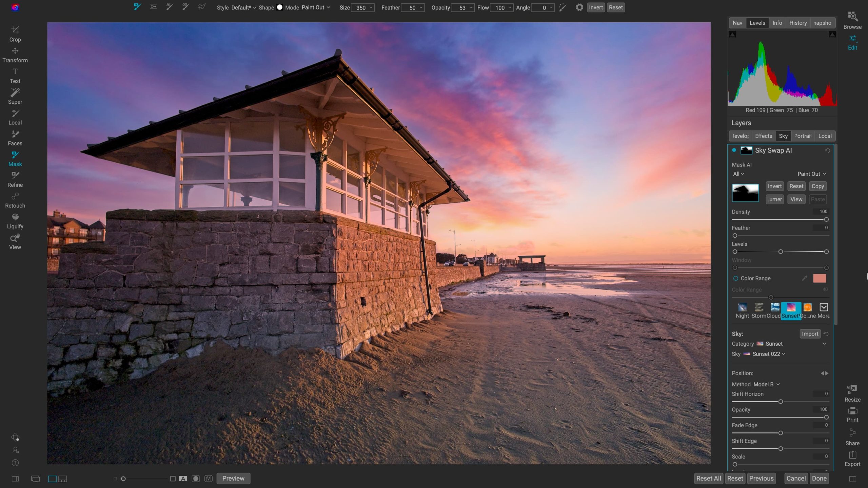Open the Style Default dropdown
Image resolution: width=868 pixels, height=488 pixels.
point(242,7)
